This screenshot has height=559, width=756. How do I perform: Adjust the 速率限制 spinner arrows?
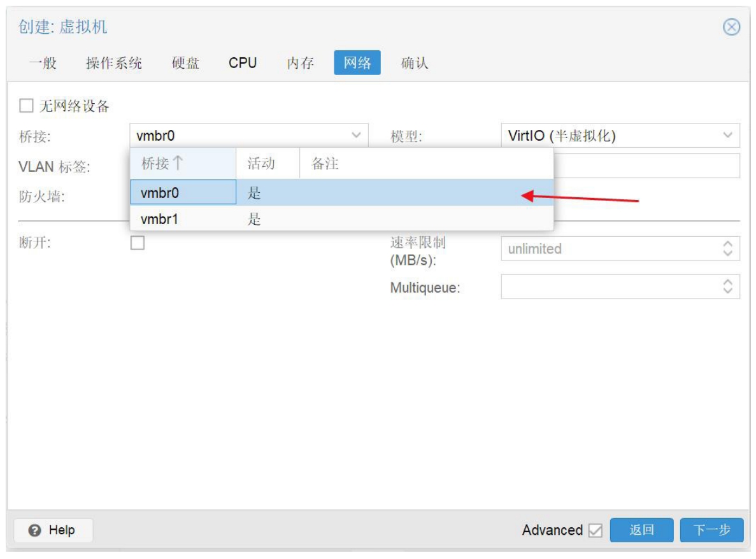(x=728, y=249)
